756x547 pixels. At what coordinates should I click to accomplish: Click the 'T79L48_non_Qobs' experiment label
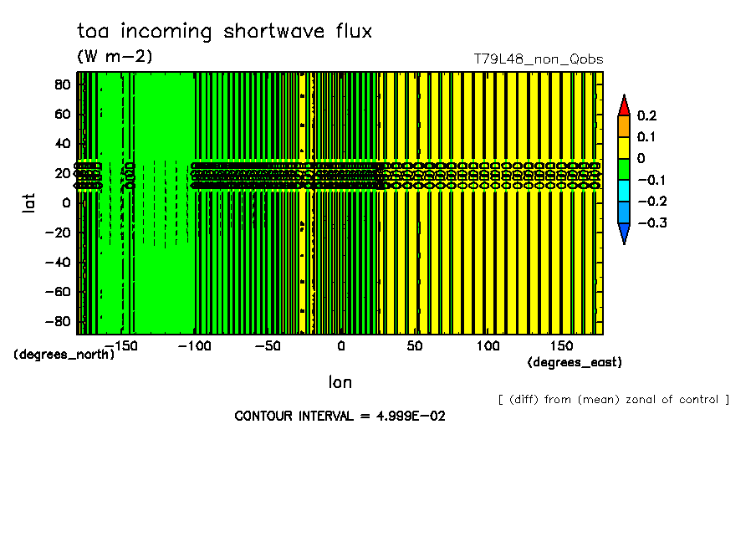point(538,59)
